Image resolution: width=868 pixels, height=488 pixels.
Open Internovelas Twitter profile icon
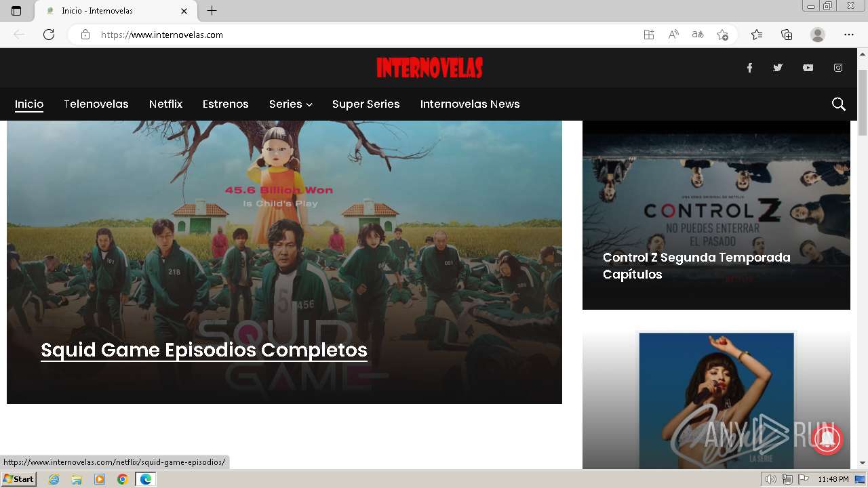(x=778, y=68)
